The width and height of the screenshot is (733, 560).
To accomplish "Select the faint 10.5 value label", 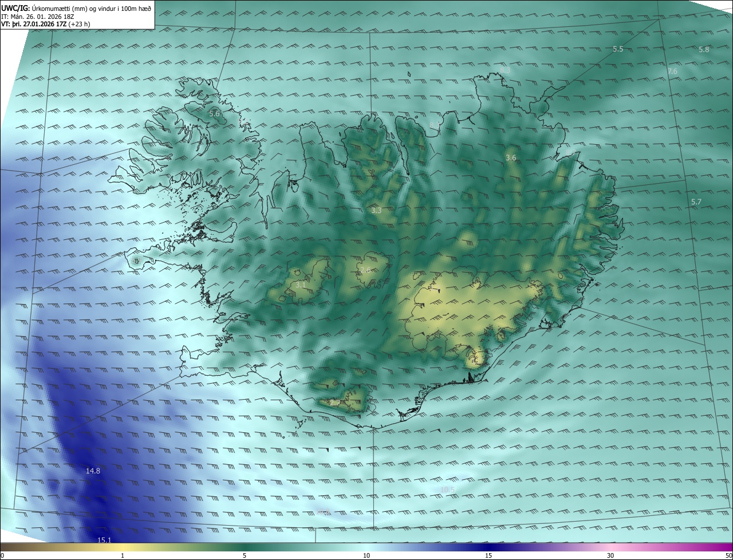I will pos(447,490).
